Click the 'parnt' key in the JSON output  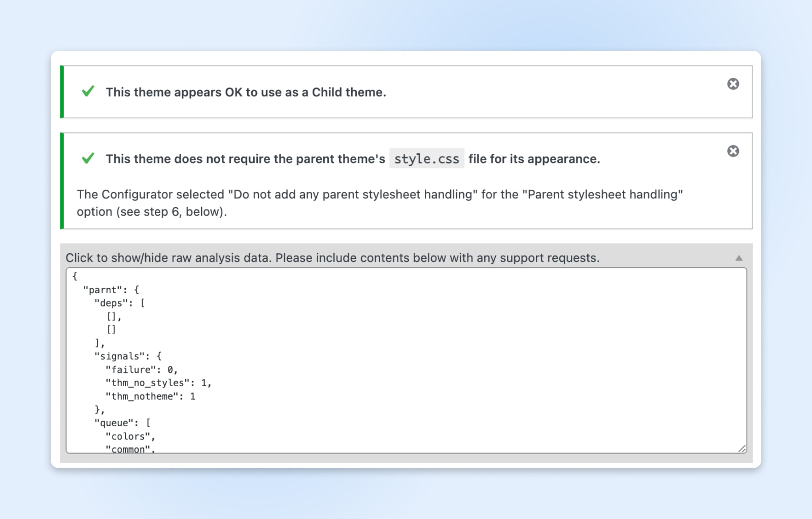pyautogui.click(x=105, y=290)
